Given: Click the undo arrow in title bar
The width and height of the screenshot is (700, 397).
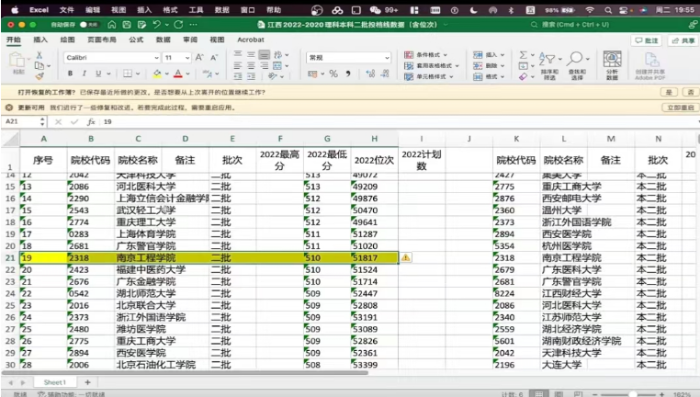Looking at the screenshot, I should 157,25.
